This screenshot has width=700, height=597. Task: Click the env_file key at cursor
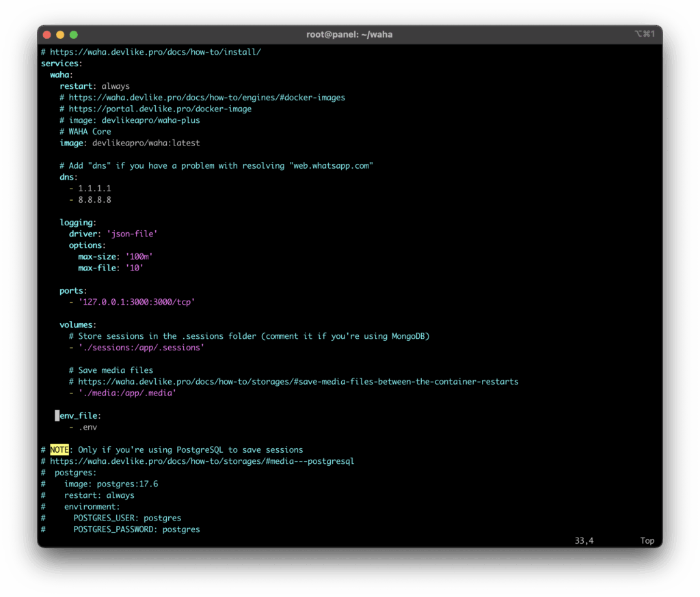click(80, 416)
